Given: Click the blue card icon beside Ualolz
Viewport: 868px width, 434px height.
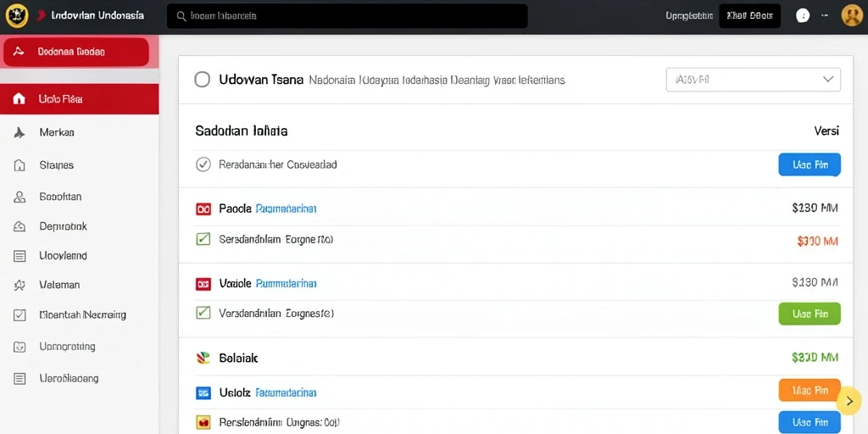Looking at the screenshot, I should 203,393.
